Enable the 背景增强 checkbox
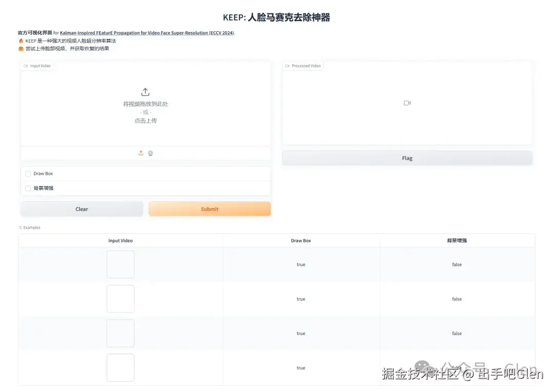This screenshot has height=392, width=555. click(x=28, y=188)
